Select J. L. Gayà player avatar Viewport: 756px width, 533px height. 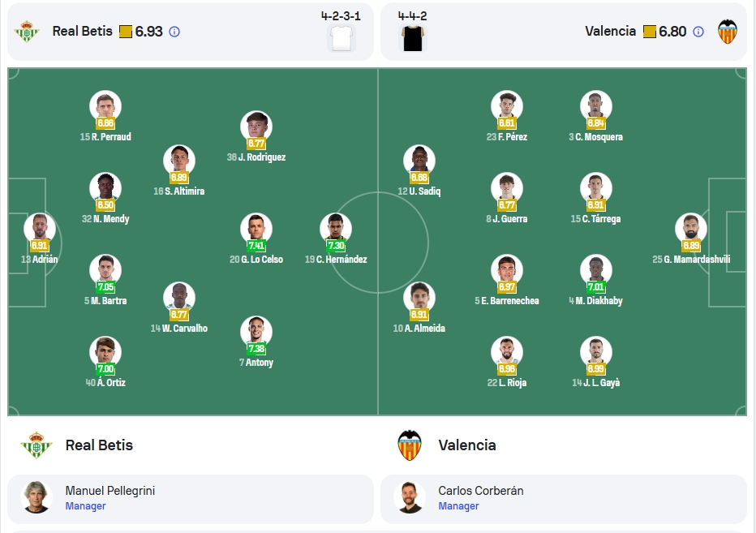tap(595, 351)
